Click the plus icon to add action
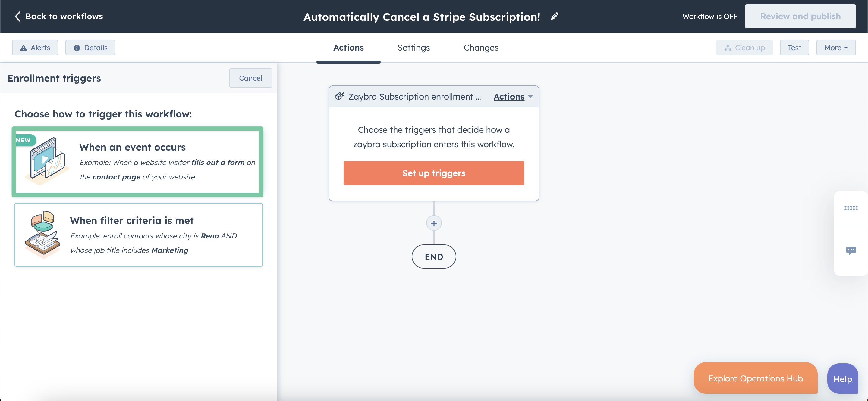The image size is (868, 401). click(434, 223)
